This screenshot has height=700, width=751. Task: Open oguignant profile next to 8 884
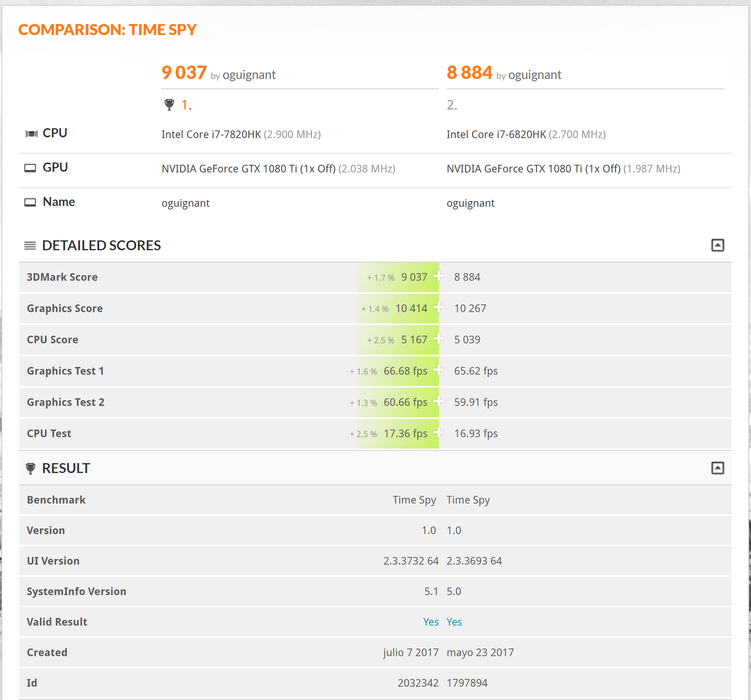click(535, 75)
